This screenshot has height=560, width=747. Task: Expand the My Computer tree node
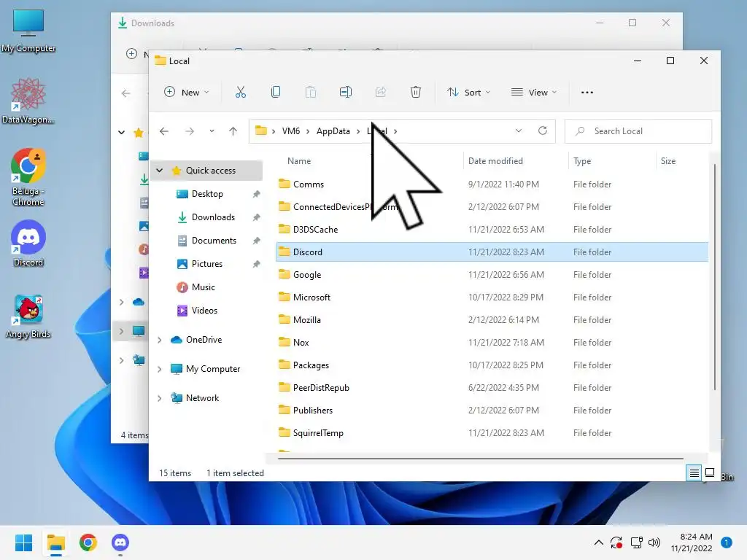click(160, 369)
